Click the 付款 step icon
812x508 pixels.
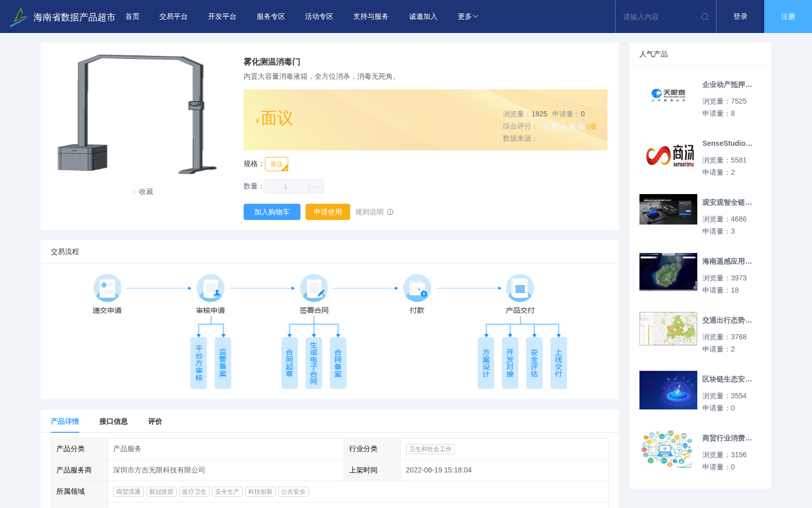(417, 288)
